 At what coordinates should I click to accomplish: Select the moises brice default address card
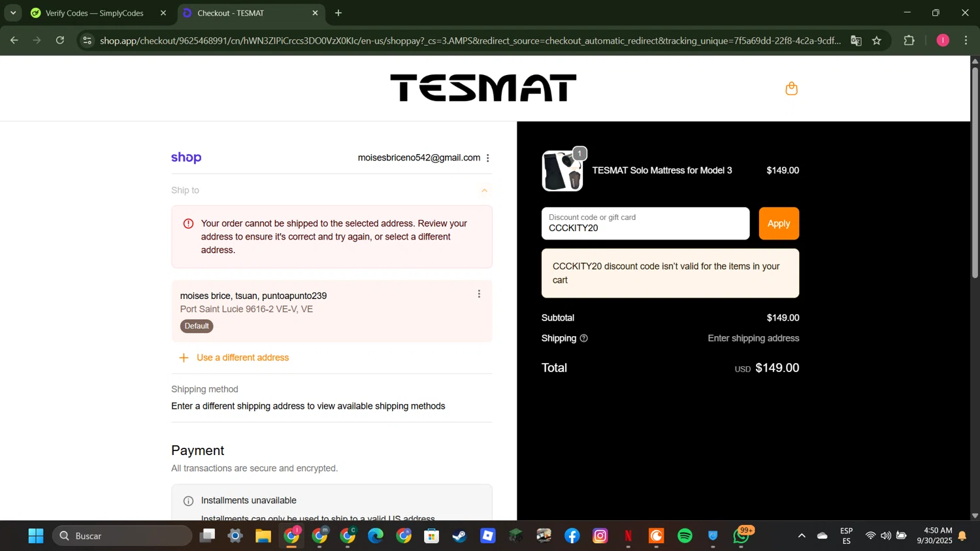click(x=332, y=311)
